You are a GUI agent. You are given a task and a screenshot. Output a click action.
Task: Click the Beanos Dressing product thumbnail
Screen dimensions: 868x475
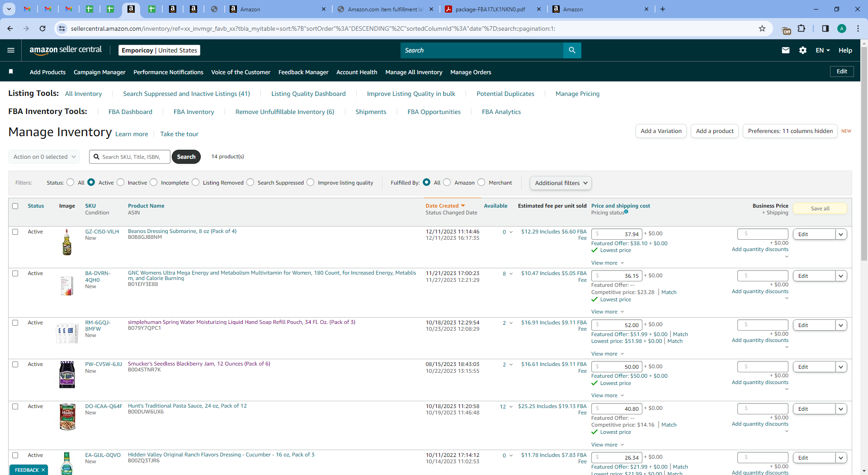67,242
